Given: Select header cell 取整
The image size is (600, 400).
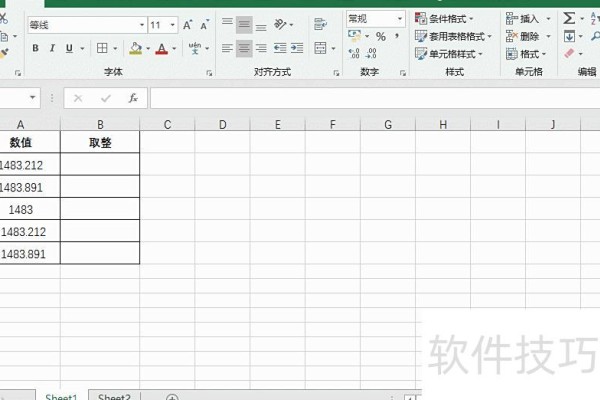Looking at the screenshot, I should (x=100, y=142).
